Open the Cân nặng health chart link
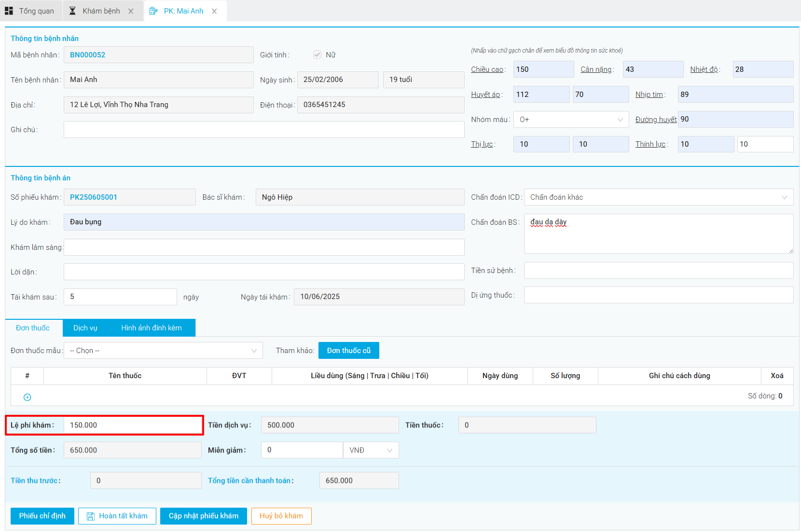Image resolution: width=801 pixels, height=532 pixels. 596,69
